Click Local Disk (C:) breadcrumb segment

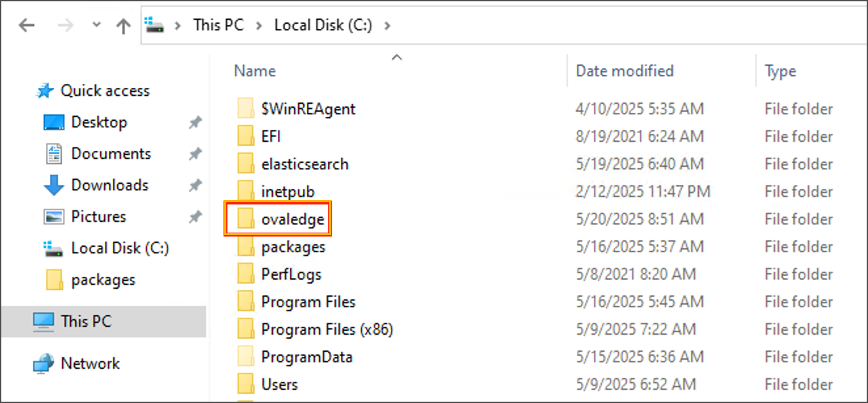pos(323,26)
